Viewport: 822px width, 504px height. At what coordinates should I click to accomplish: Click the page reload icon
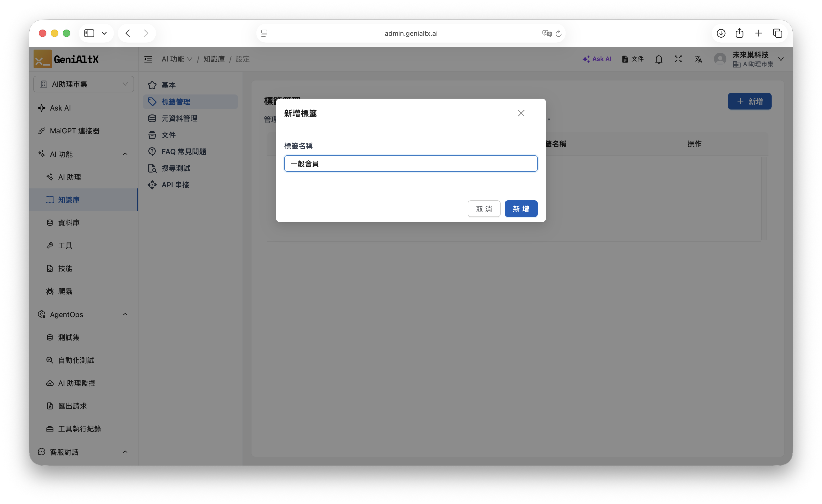[x=559, y=33]
